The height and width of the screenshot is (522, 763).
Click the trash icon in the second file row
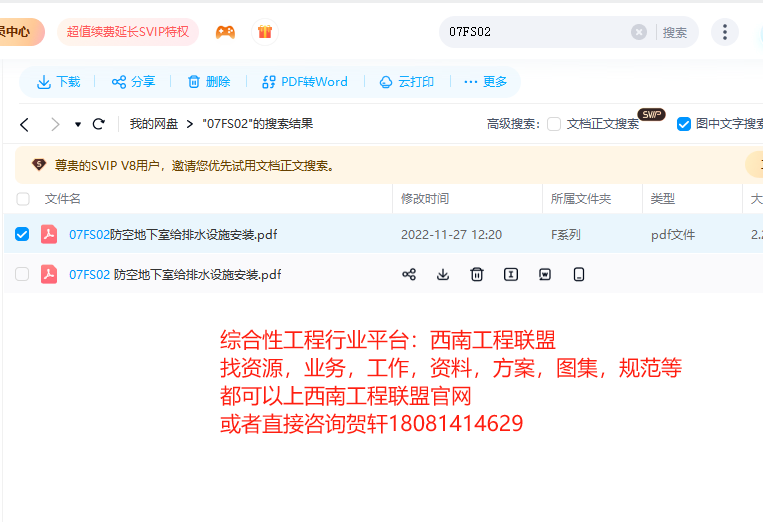click(x=477, y=274)
